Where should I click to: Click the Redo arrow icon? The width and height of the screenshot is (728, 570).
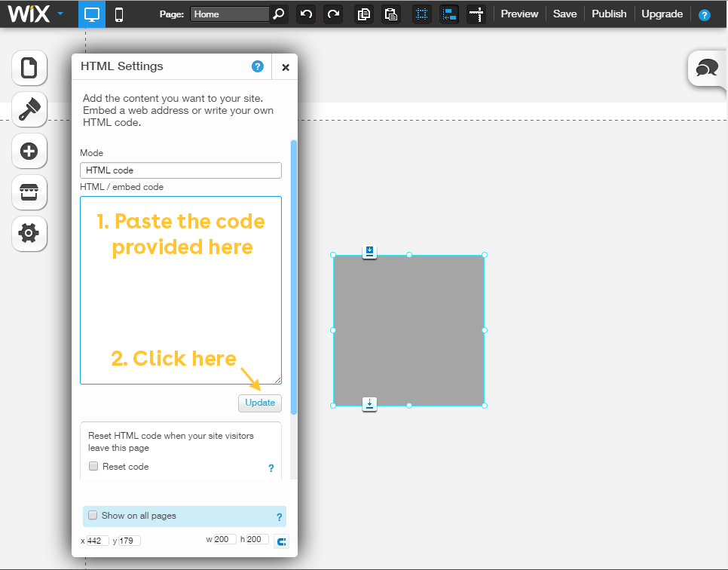tap(332, 14)
